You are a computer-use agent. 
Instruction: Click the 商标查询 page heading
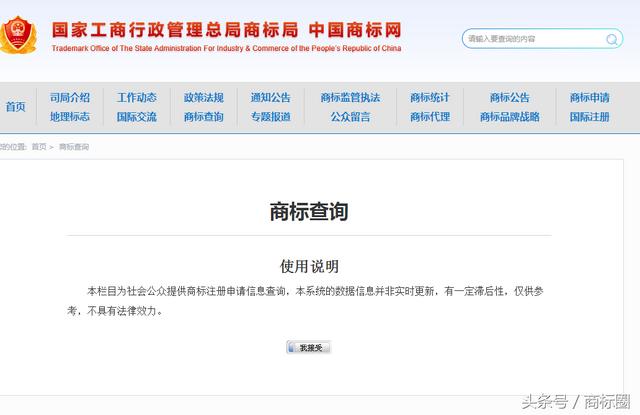(x=309, y=211)
